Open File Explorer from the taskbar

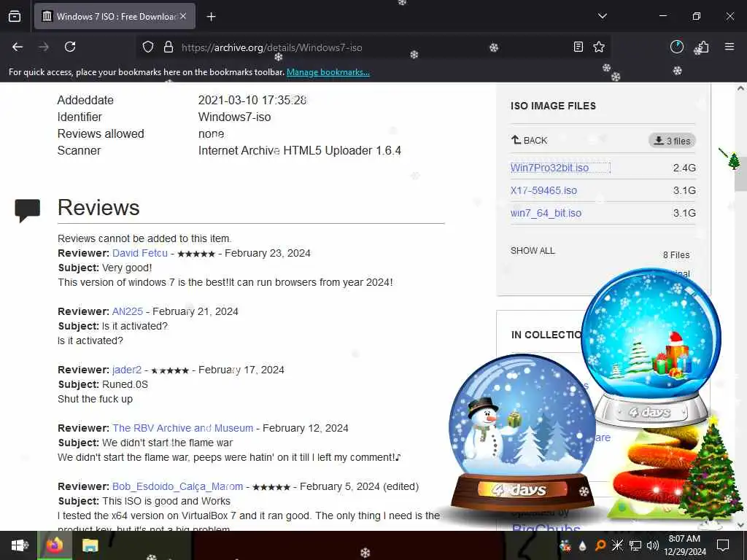tap(90, 545)
